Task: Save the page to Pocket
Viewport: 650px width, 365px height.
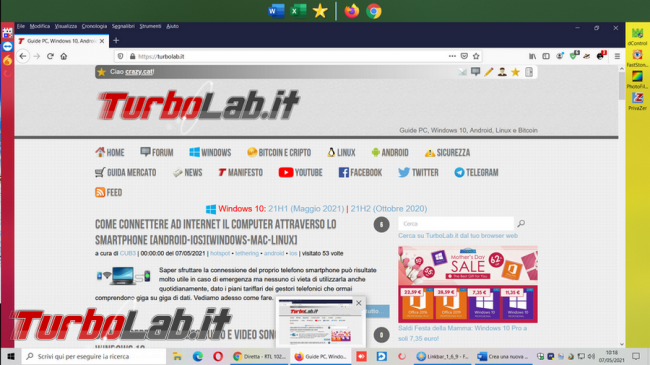Action: [x=464, y=56]
